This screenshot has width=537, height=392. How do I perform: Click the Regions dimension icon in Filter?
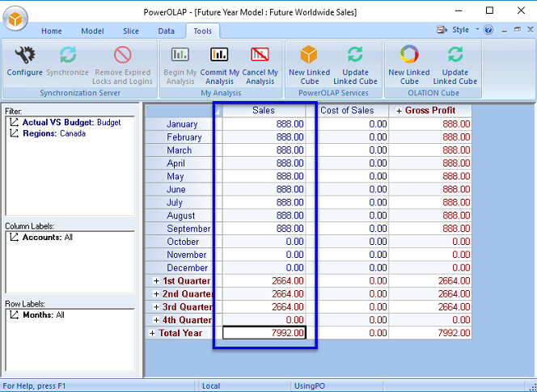pos(14,133)
